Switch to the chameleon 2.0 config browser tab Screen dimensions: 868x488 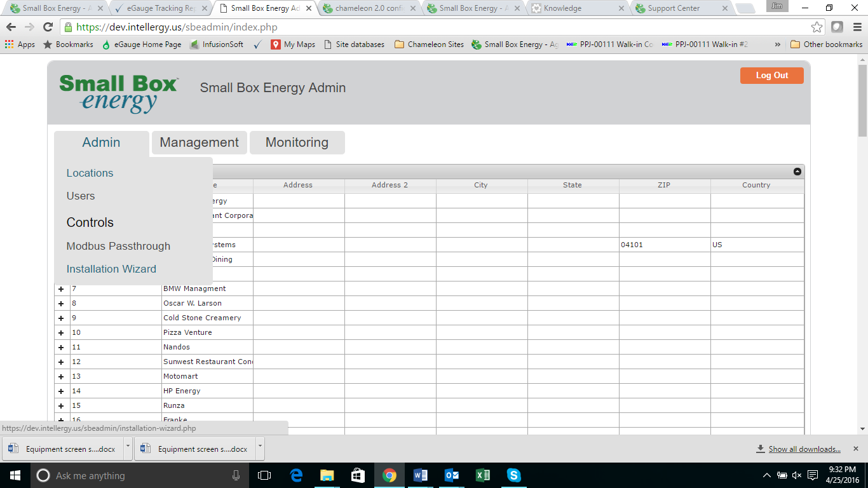pyautogui.click(x=369, y=8)
